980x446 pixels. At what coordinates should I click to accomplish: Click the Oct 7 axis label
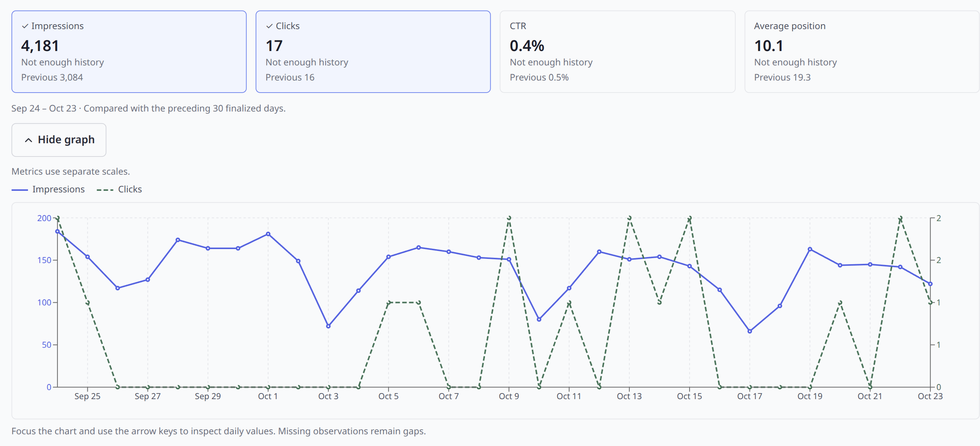coord(449,396)
